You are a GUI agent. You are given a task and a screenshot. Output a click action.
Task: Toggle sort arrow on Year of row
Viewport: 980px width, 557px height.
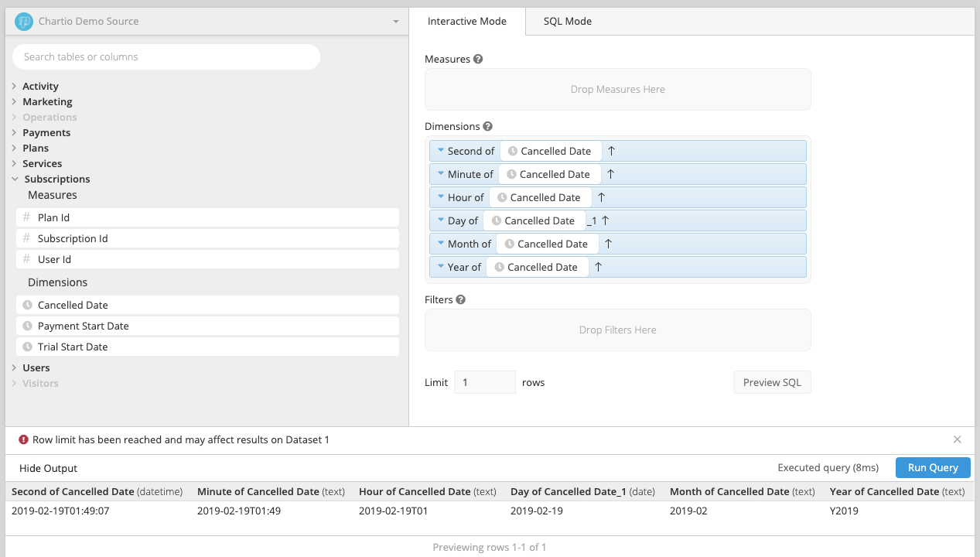coord(598,267)
